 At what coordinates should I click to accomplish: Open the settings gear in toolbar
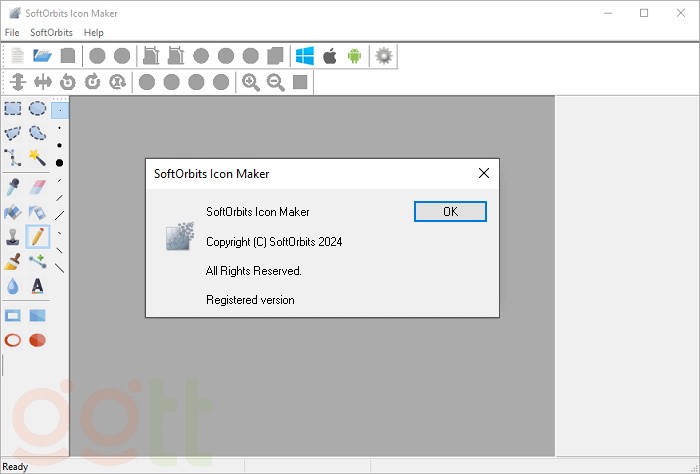[x=383, y=56]
